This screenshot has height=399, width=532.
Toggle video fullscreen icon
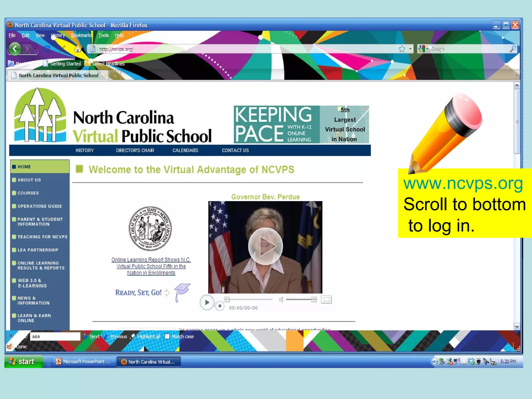tap(326, 300)
